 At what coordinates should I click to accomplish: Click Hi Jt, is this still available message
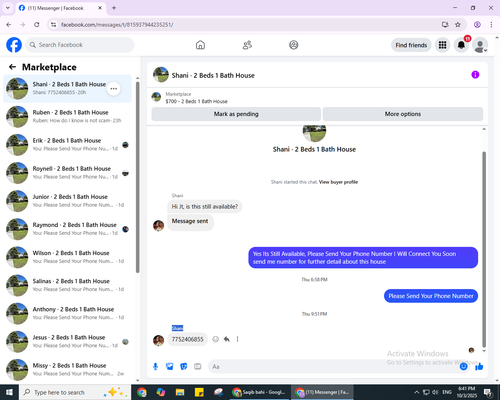pos(205,207)
